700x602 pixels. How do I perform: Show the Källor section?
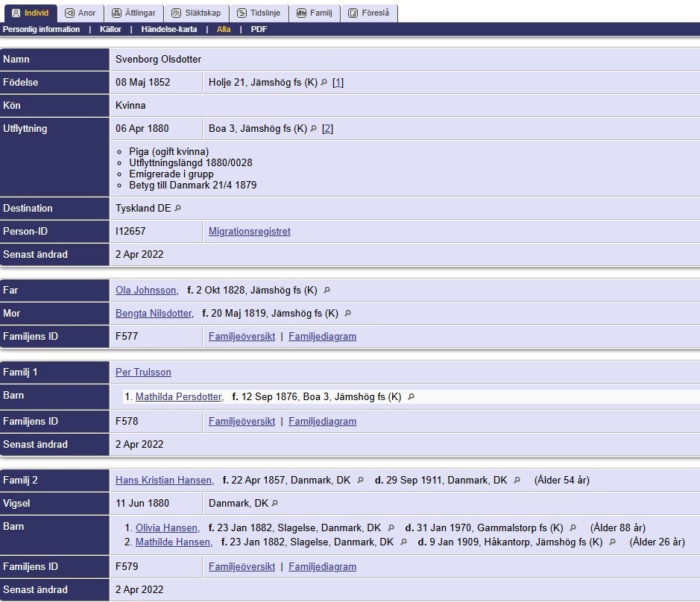pos(110,29)
